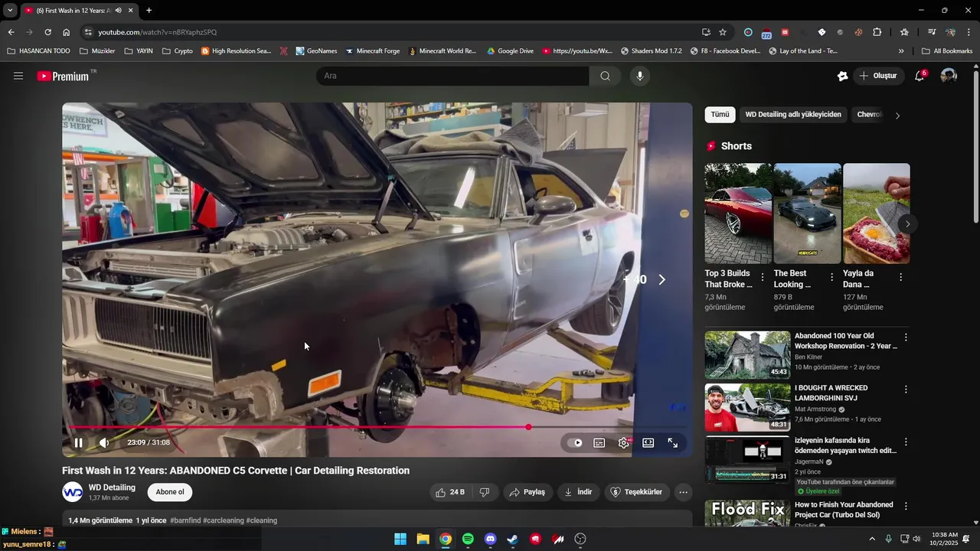
Task: Click the +40 skip-forward arrow on the video
Action: (661, 280)
